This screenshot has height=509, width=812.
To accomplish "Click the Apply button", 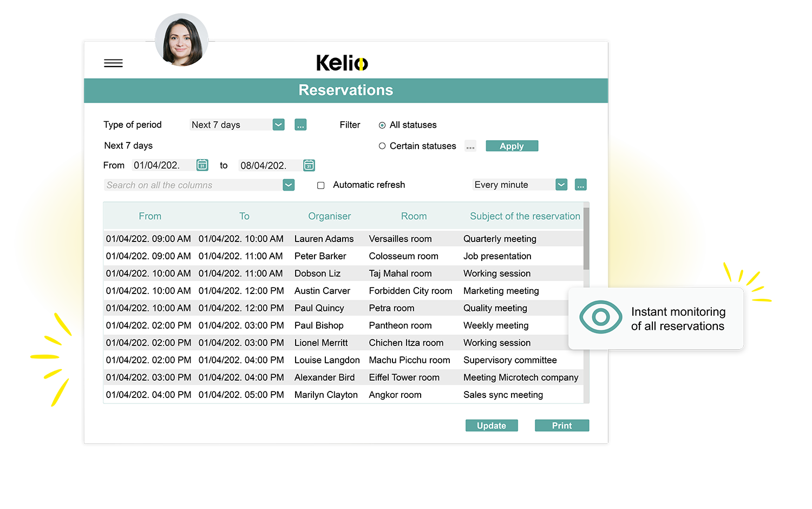I will [512, 146].
